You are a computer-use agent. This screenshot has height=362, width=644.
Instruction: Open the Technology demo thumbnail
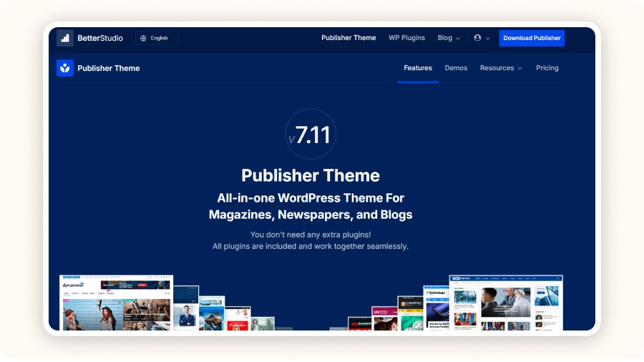[436, 308]
